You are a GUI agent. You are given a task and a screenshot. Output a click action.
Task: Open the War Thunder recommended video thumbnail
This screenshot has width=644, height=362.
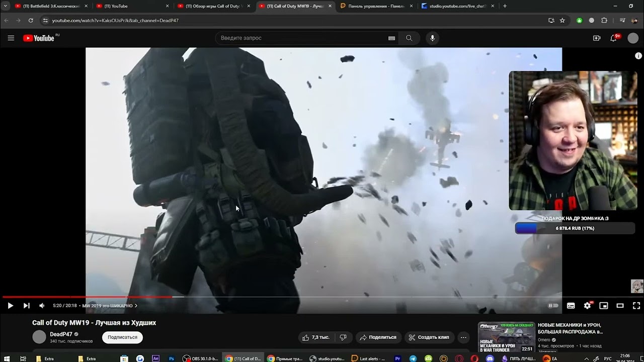[x=506, y=338]
